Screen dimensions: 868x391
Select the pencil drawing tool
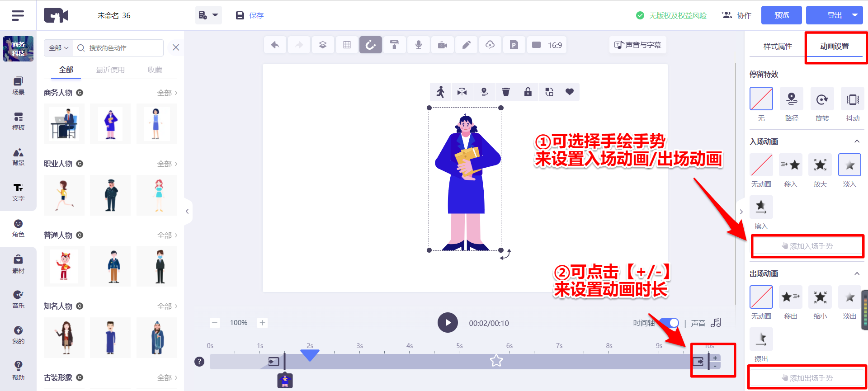pyautogui.click(x=467, y=45)
